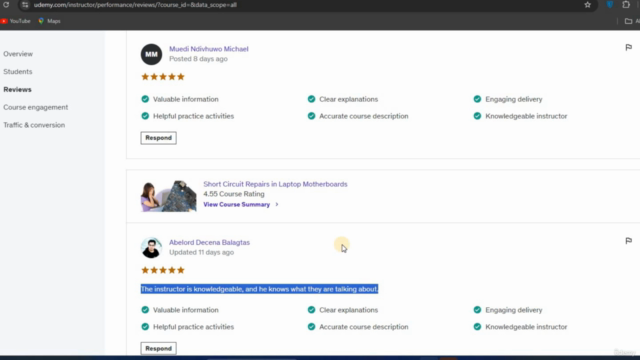Select Reviews in the sidebar

coord(17,89)
